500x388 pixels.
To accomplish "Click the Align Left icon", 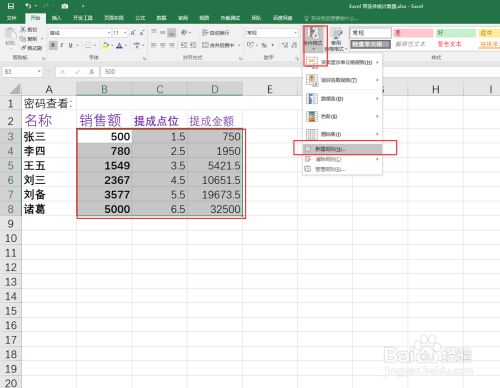I will point(154,45).
